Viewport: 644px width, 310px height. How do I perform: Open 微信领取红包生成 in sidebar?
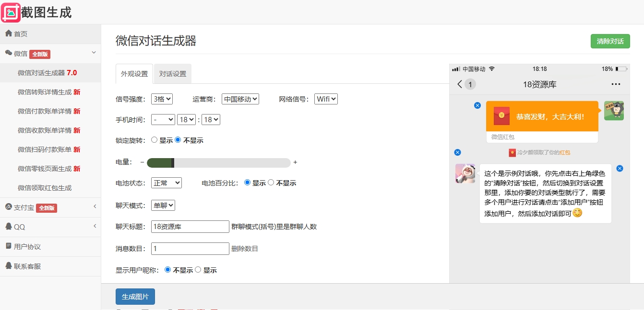point(50,188)
